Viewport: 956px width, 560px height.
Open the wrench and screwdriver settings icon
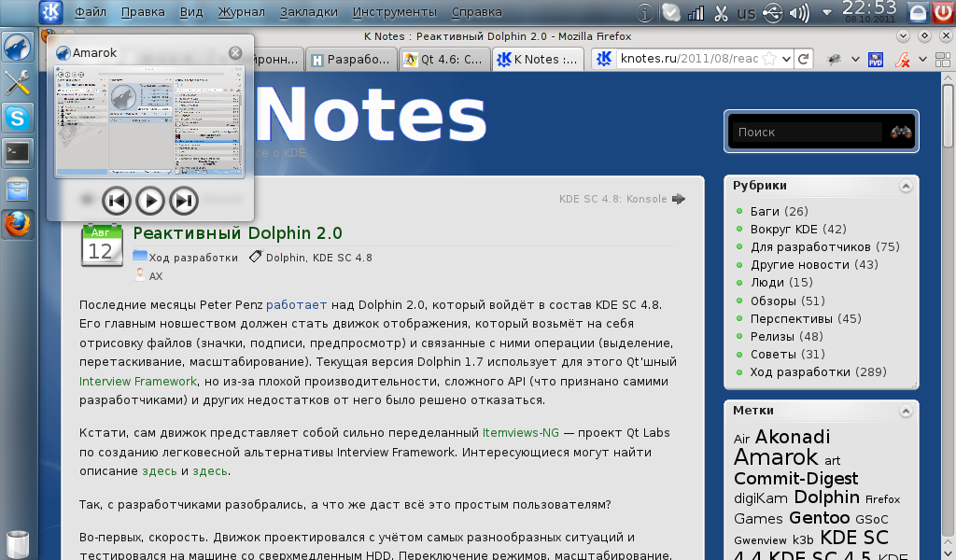pos(17,82)
